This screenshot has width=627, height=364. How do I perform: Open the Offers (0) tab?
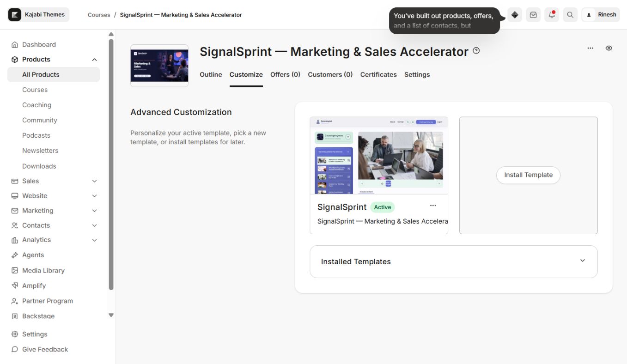click(x=285, y=74)
